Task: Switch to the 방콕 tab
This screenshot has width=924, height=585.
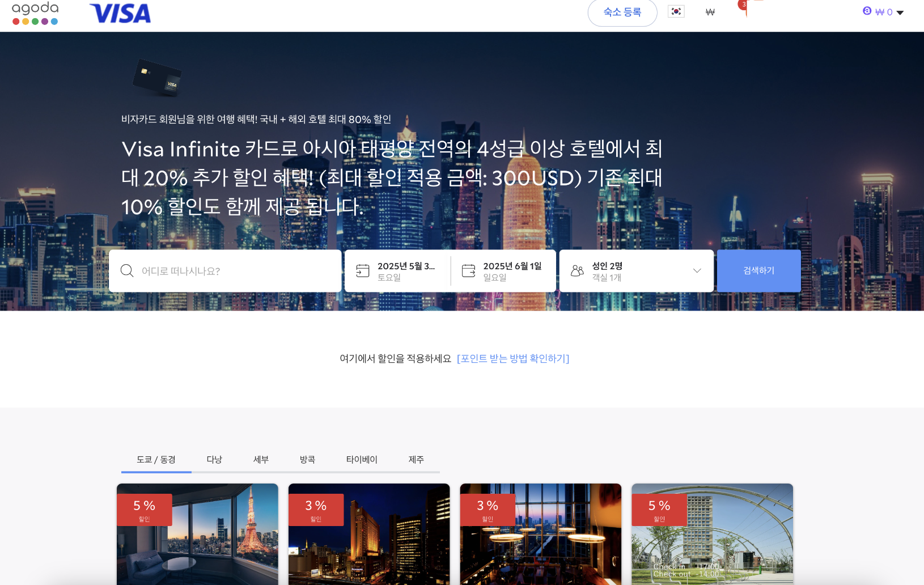Action: point(307,459)
